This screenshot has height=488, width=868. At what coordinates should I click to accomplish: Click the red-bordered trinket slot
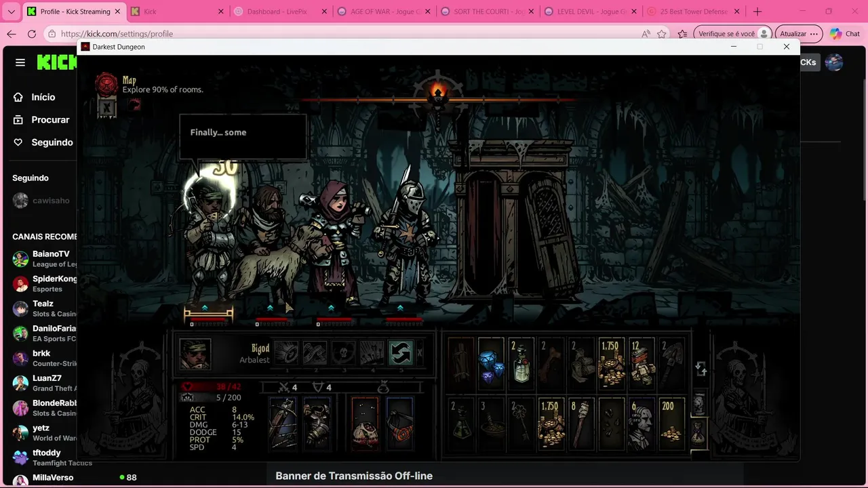(365, 423)
